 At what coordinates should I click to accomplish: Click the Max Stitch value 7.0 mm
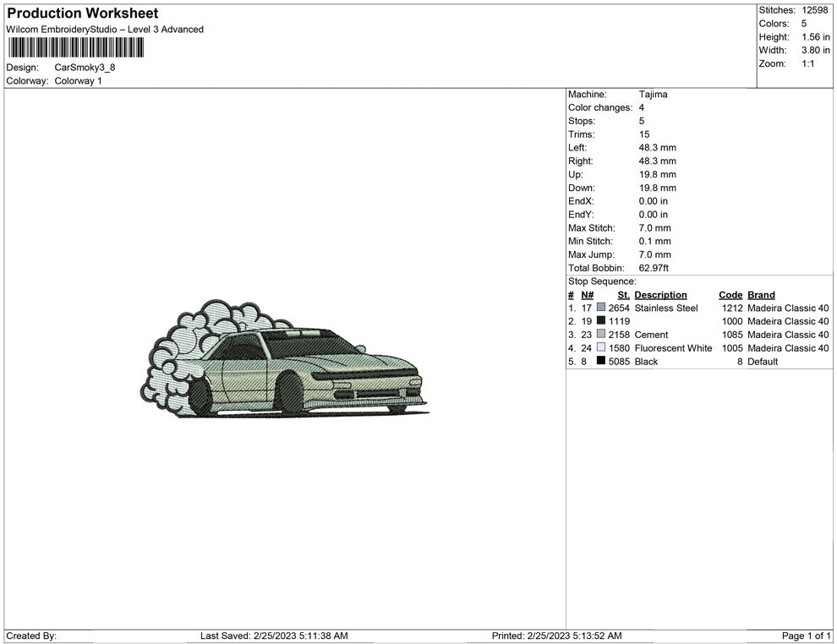click(x=655, y=228)
